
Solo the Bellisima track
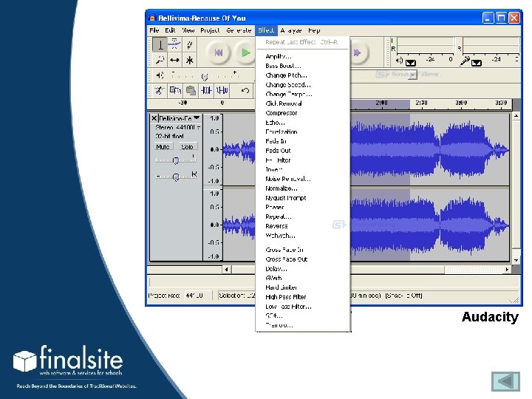click(187, 147)
